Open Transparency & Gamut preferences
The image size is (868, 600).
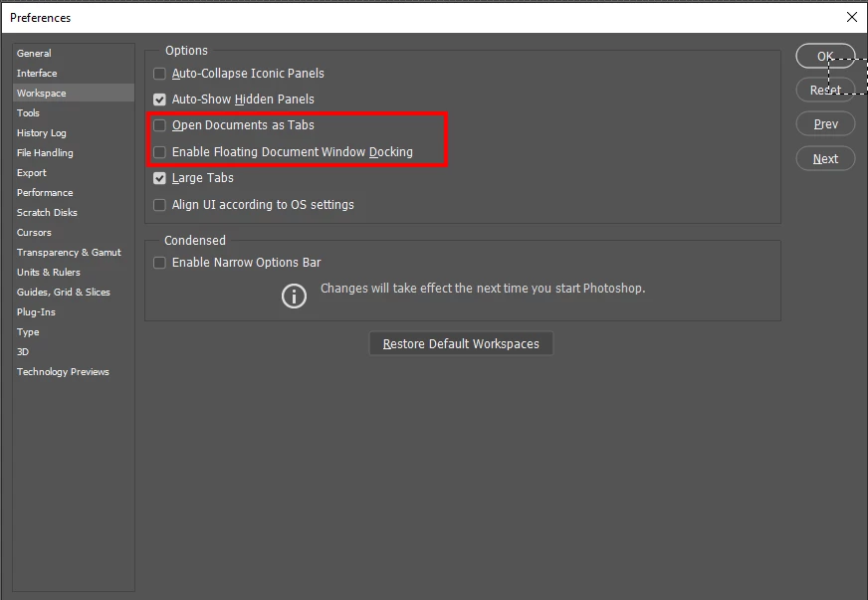tap(74, 253)
